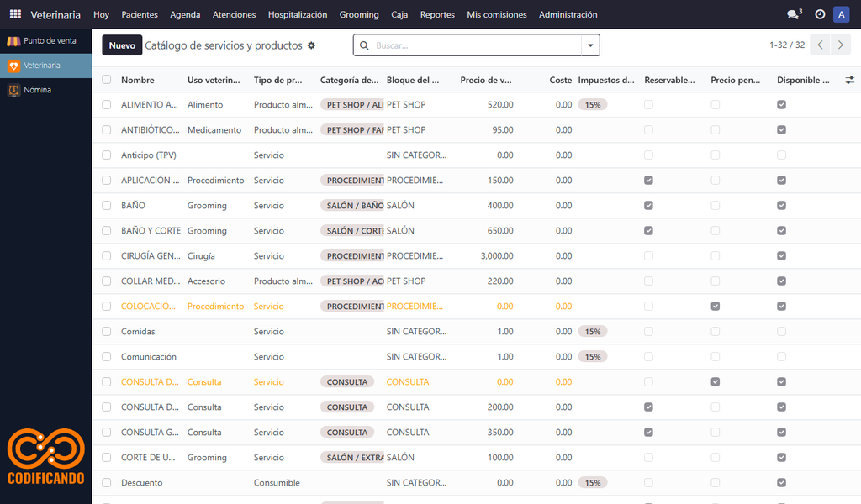Open the Reportes menu
The width and height of the screenshot is (861, 504).
click(437, 14)
